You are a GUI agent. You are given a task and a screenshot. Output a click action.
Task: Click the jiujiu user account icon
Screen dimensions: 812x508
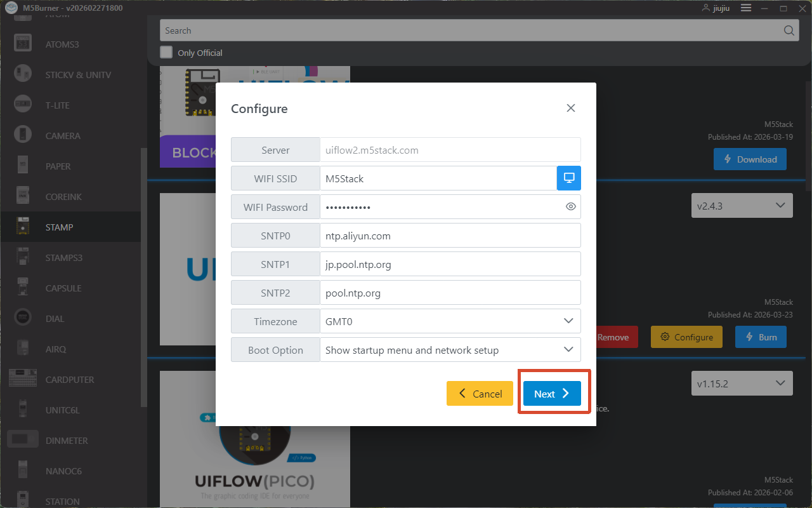click(x=706, y=8)
